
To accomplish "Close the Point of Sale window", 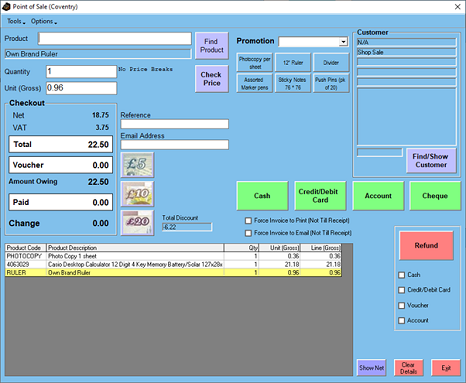I will coord(458,7).
